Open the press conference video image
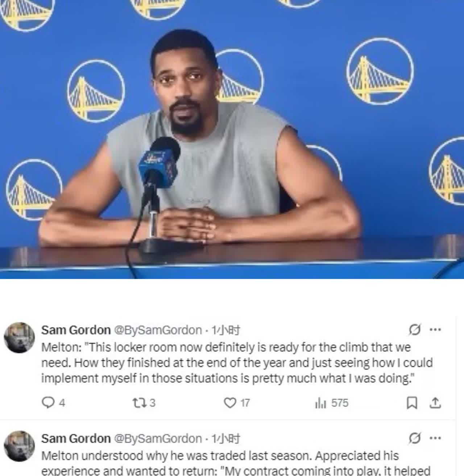Image resolution: width=464 pixels, height=476 pixels. [x=232, y=139]
